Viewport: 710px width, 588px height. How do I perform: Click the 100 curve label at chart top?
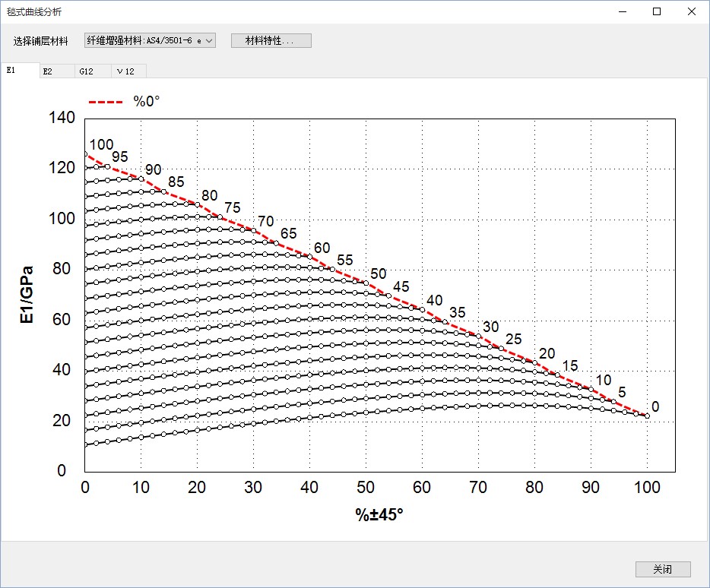101,145
